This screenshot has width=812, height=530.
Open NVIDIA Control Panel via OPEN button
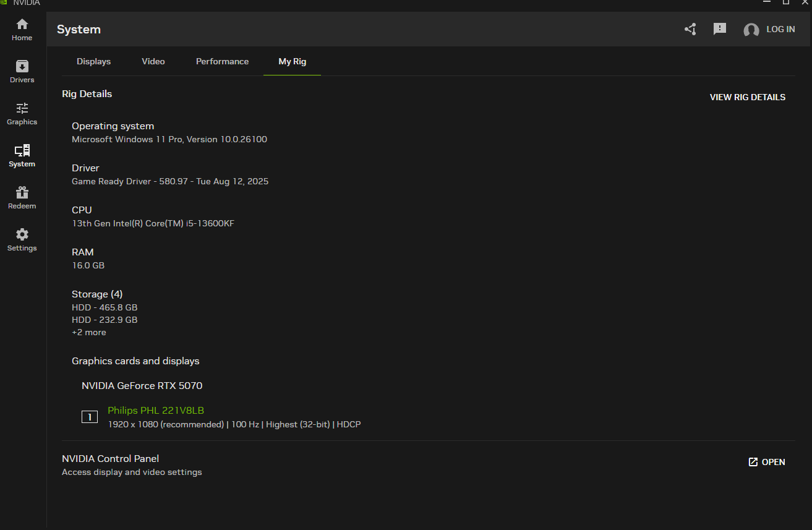767,462
